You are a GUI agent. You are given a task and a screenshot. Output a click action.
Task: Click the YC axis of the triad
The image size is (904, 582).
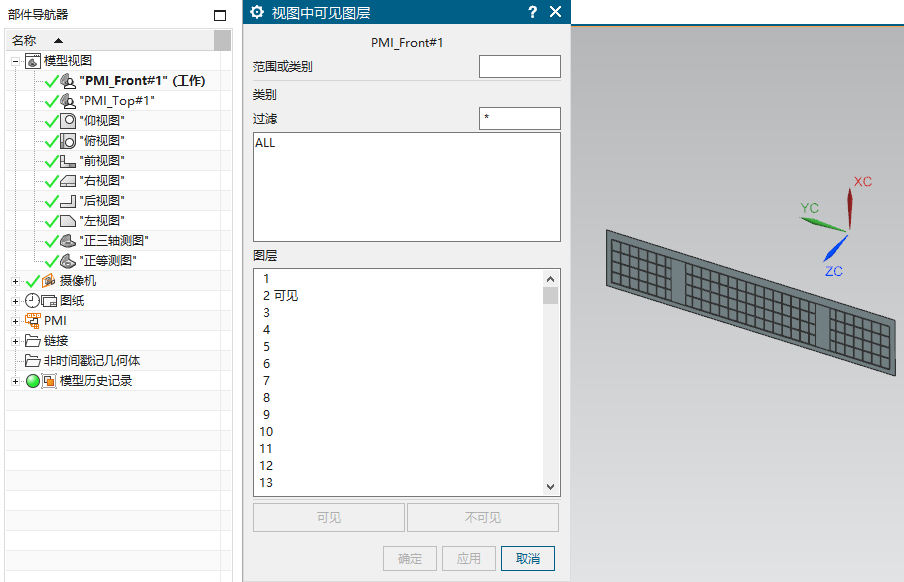click(x=823, y=225)
